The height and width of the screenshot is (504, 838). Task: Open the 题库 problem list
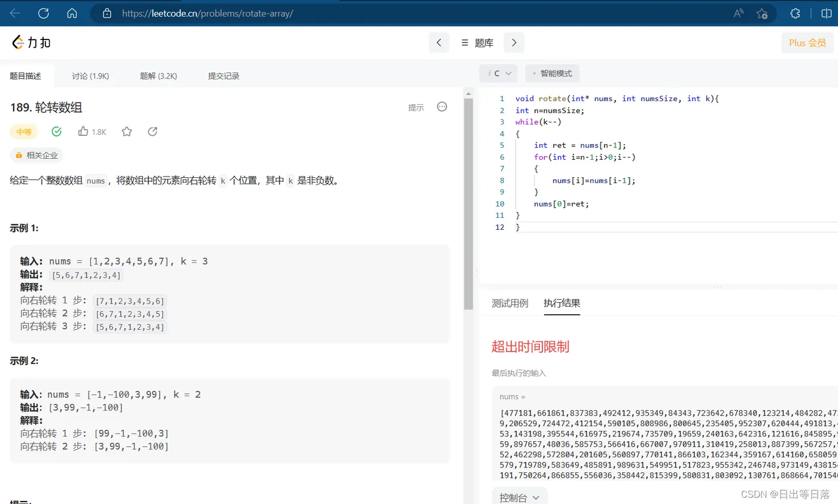pyautogui.click(x=477, y=43)
